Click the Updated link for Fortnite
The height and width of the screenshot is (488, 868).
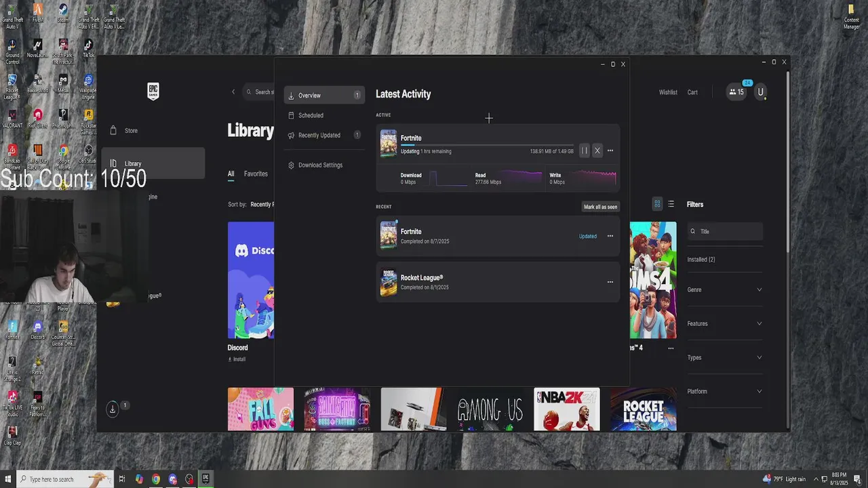588,237
